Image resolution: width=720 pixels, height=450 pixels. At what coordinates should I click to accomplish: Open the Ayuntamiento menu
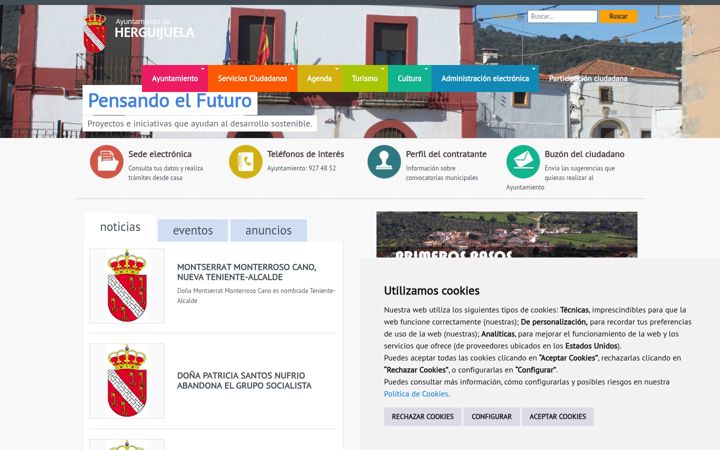(175, 79)
